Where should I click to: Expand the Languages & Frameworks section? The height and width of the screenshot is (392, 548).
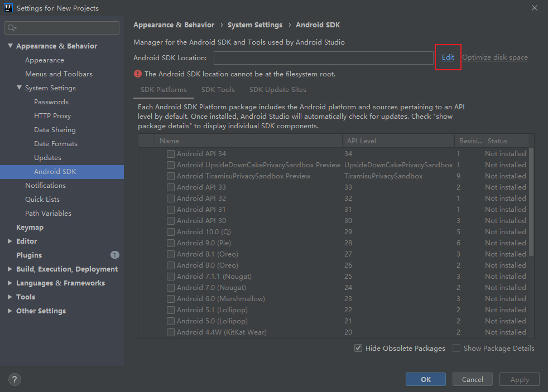[9, 283]
